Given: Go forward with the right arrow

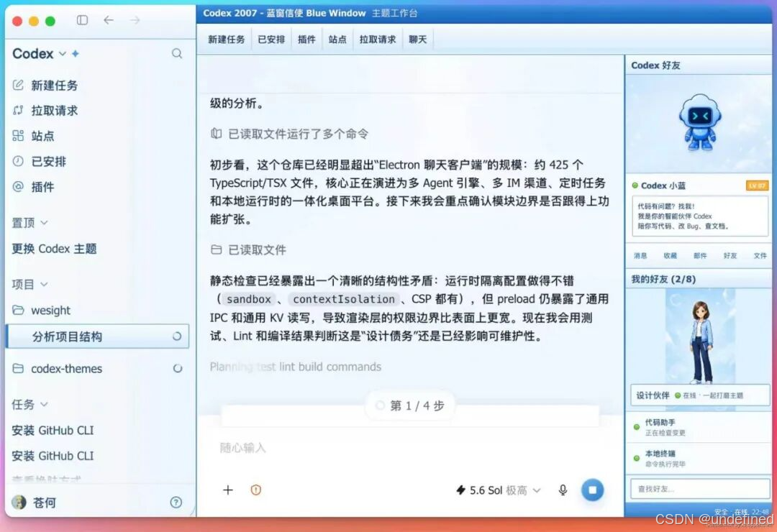Looking at the screenshot, I should [135, 20].
